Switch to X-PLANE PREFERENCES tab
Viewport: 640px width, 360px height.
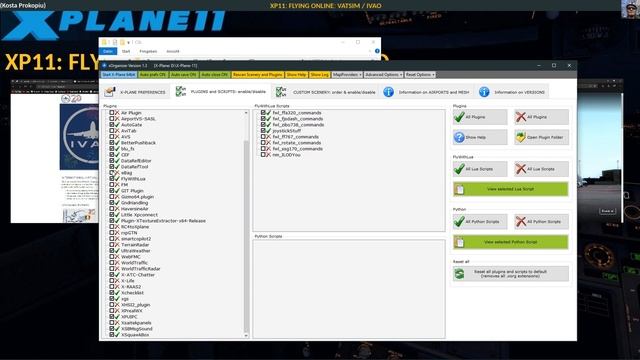[x=136, y=92]
